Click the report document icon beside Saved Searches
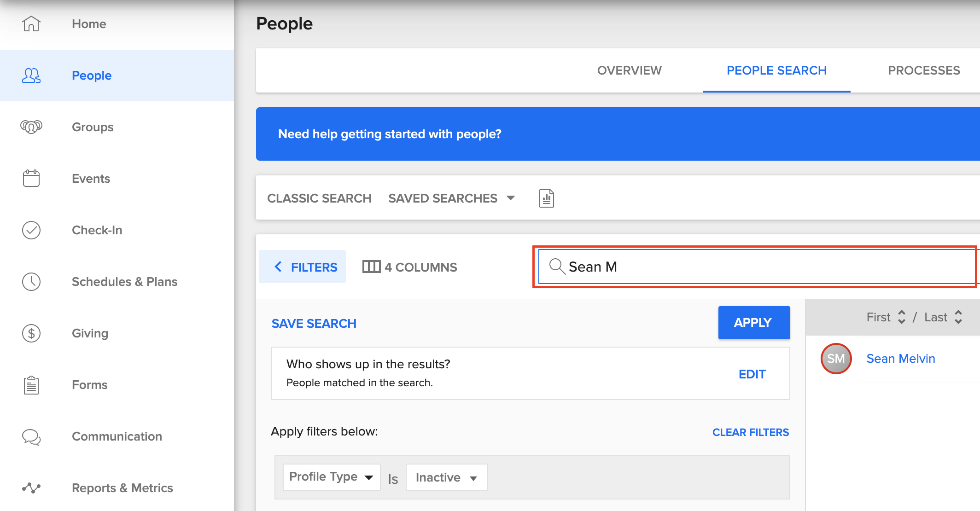980x511 pixels. [x=546, y=198]
